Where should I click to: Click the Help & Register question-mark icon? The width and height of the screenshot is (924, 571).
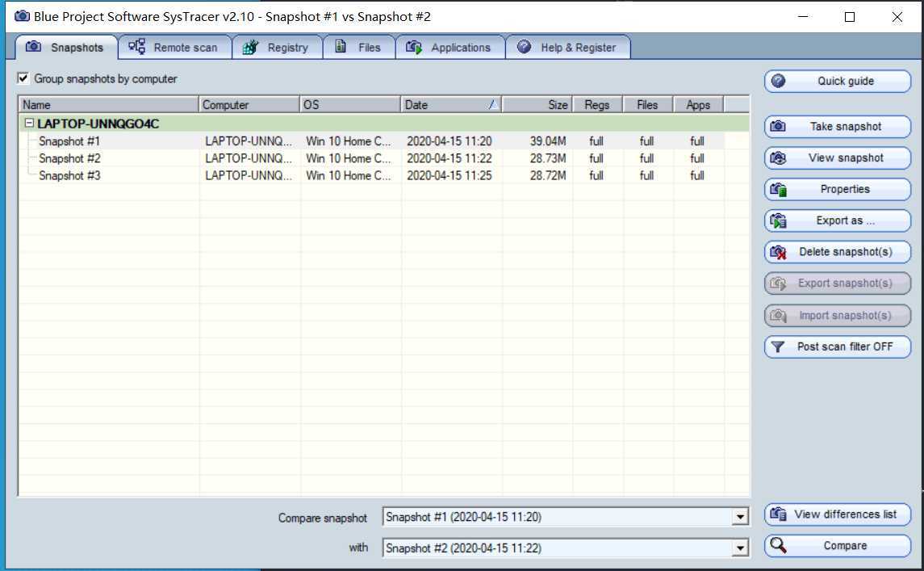point(524,47)
